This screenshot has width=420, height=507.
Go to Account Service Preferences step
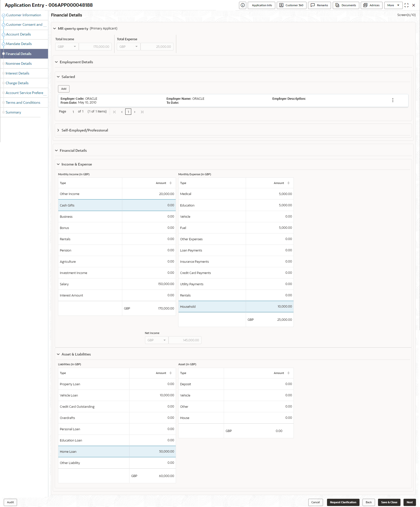pos(24,93)
